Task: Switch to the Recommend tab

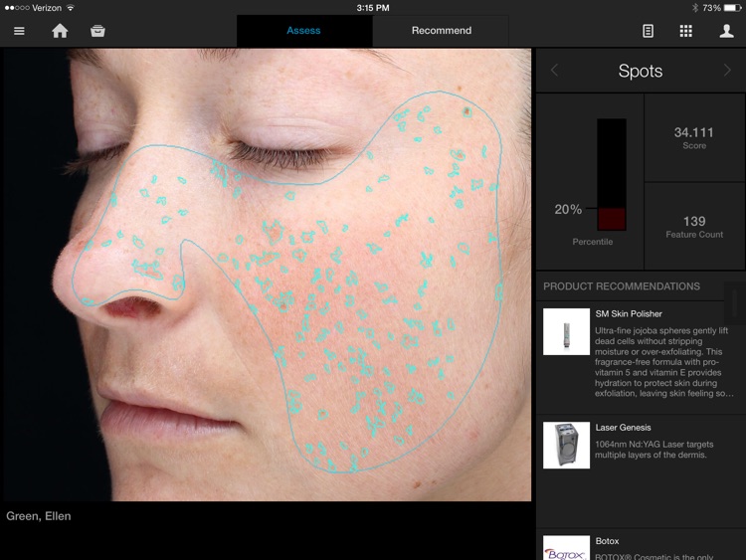Action: click(441, 31)
